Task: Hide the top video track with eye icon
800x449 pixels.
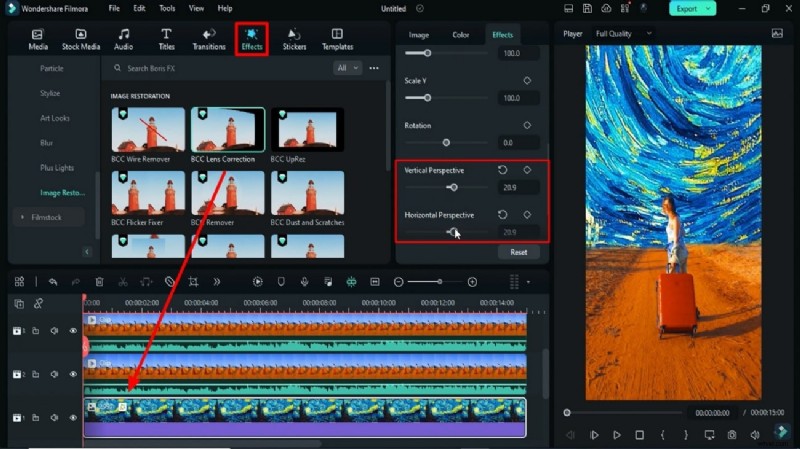Action: (73, 331)
